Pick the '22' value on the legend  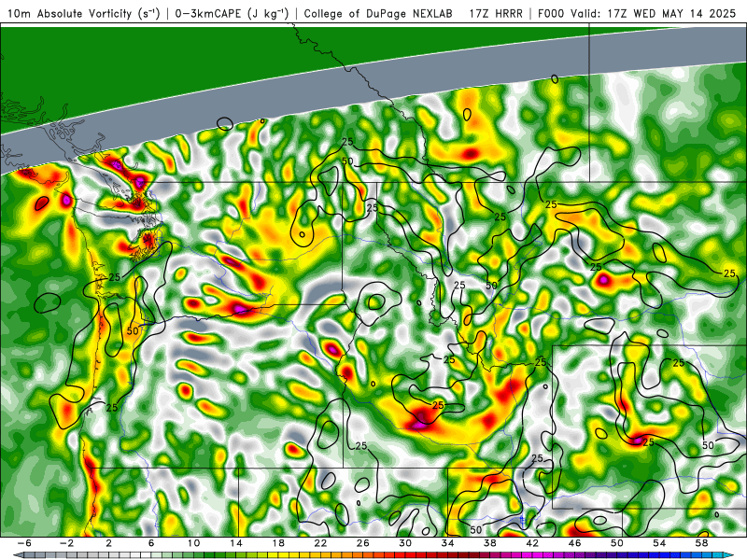click(320, 543)
